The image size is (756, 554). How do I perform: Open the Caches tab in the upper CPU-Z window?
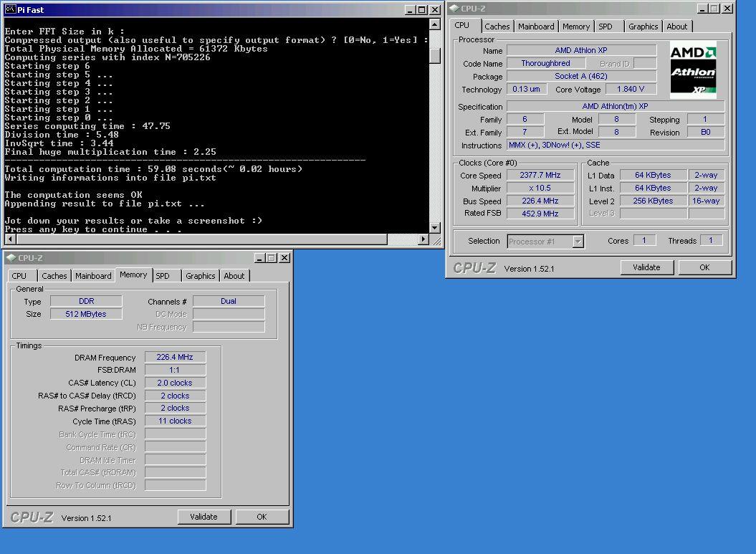(497, 27)
